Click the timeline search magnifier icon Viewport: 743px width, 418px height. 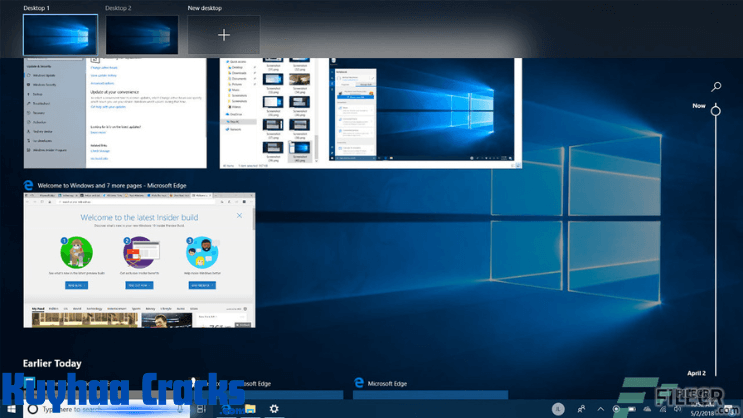pos(716,87)
